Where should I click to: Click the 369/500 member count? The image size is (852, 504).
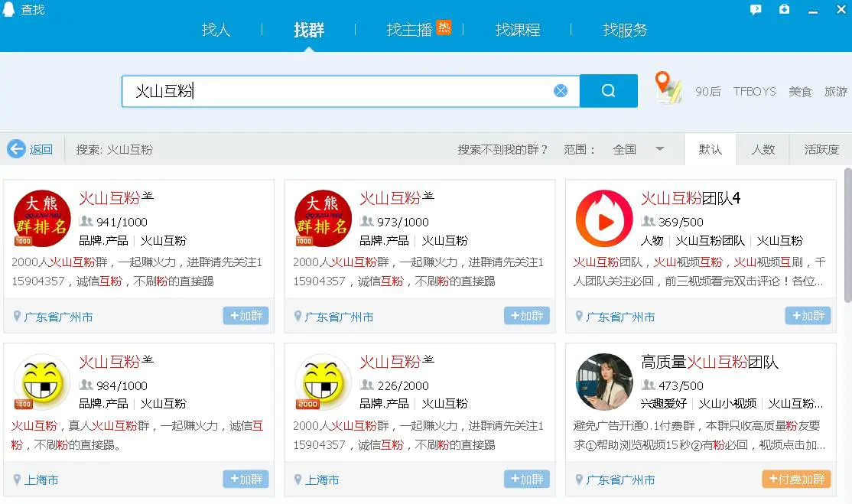(681, 222)
